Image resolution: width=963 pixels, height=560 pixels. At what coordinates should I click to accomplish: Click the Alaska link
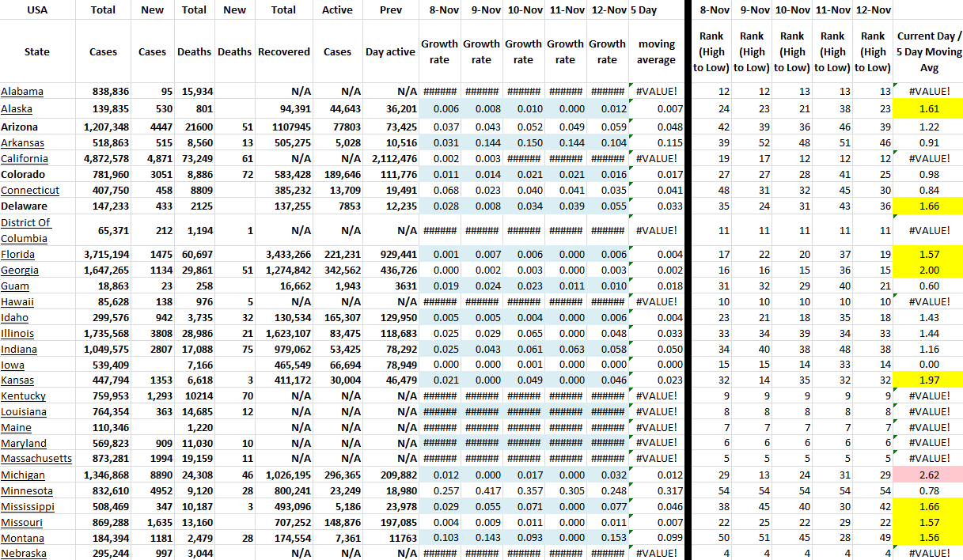point(17,109)
